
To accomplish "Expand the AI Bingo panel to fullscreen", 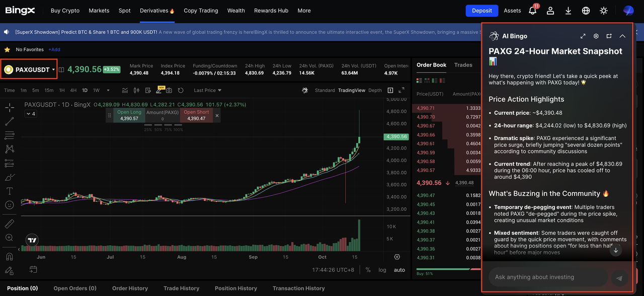I will coord(583,36).
